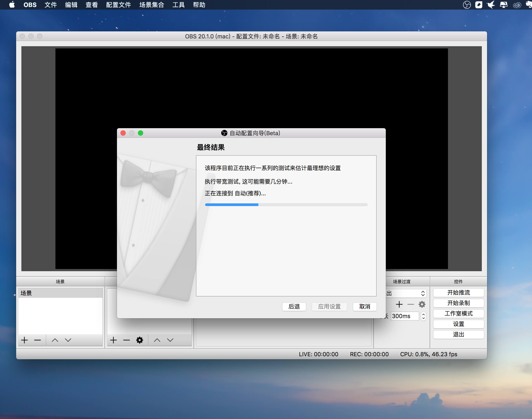Image resolution: width=532 pixels, height=419 pixels.
Task: Click the OBS icon in the menu bar tray
Action: click(x=467, y=5)
